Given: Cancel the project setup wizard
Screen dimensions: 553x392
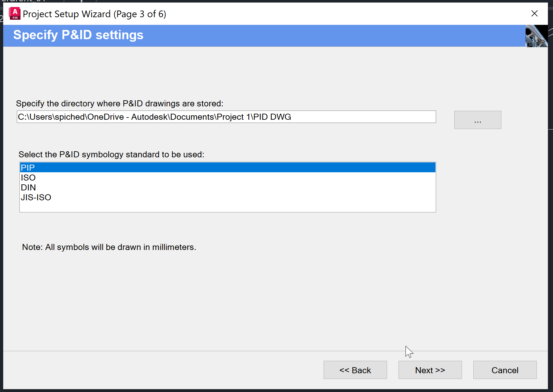Looking at the screenshot, I should coord(505,370).
